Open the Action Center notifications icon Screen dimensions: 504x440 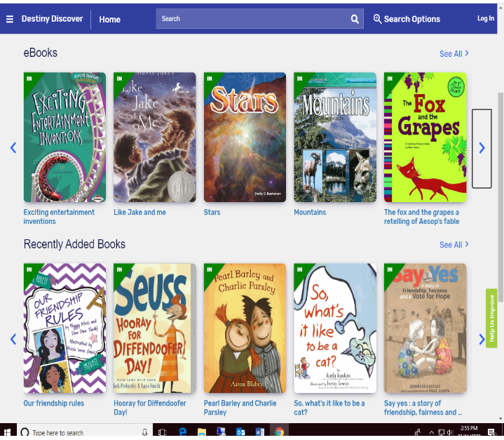491,432
